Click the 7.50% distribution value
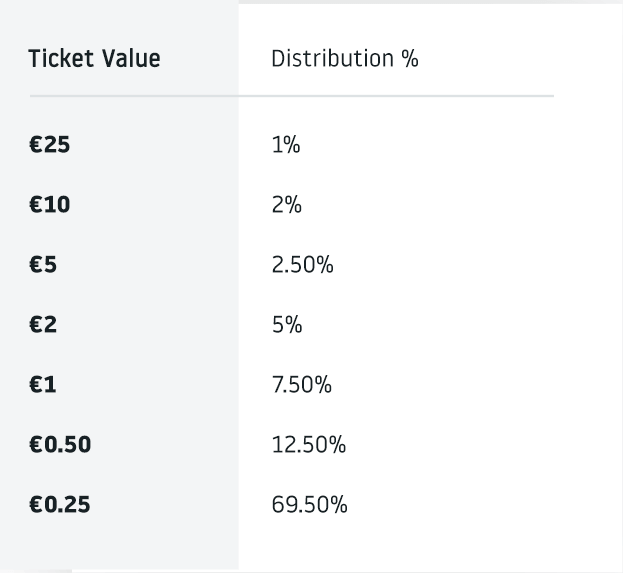 point(302,385)
